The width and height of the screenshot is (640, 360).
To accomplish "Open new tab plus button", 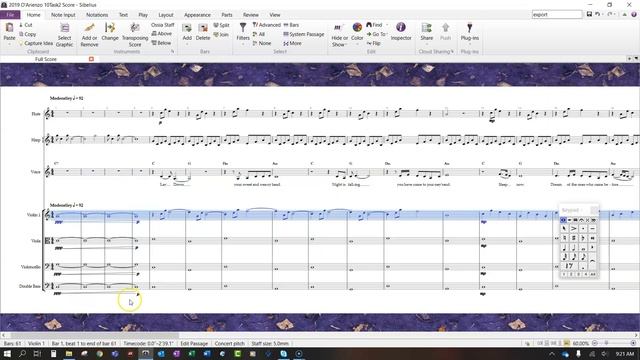I will pyautogui.click(x=629, y=59).
